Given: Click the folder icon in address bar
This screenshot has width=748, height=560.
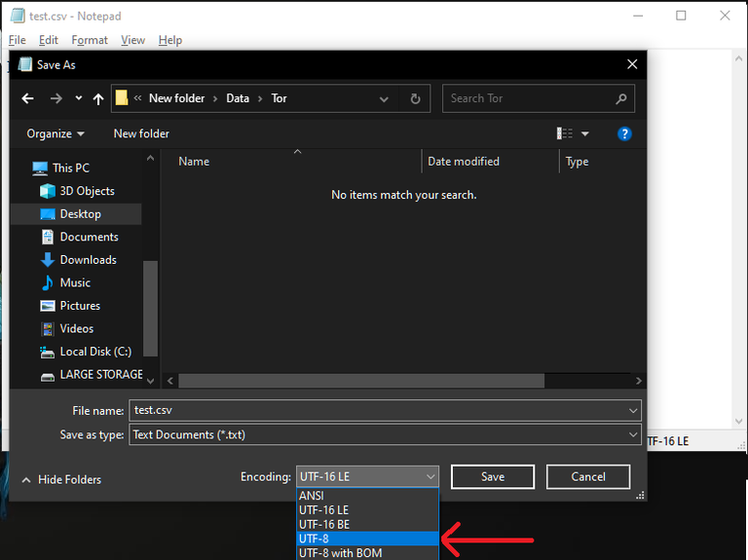Looking at the screenshot, I should tap(122, 97).
